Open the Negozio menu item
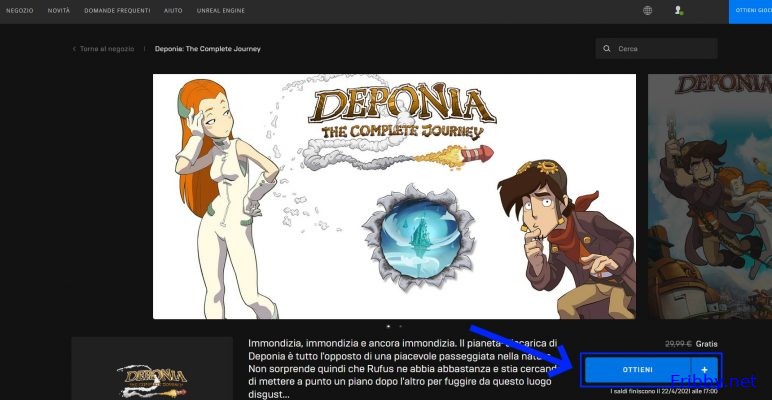This screenshot has width=772, height=400. pos(20,11)
